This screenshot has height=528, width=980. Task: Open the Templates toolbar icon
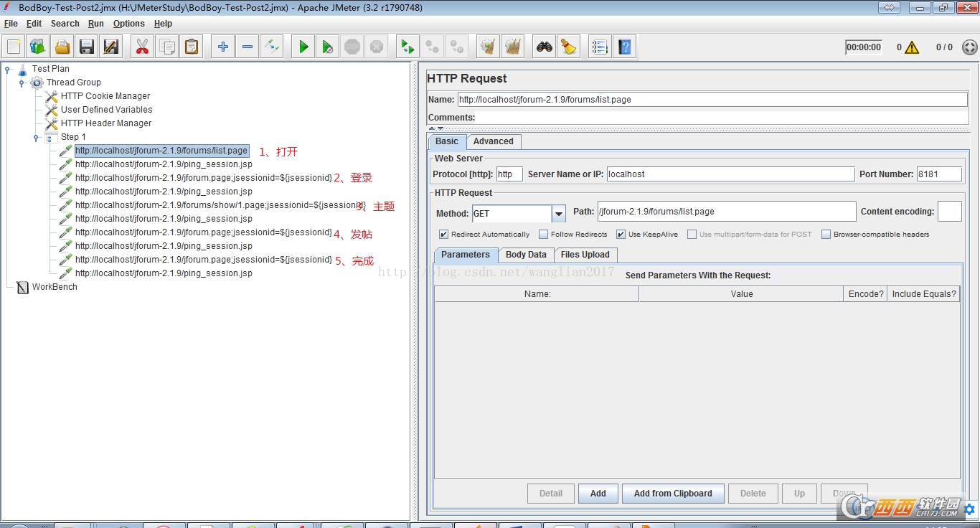(x=38, y=47)
